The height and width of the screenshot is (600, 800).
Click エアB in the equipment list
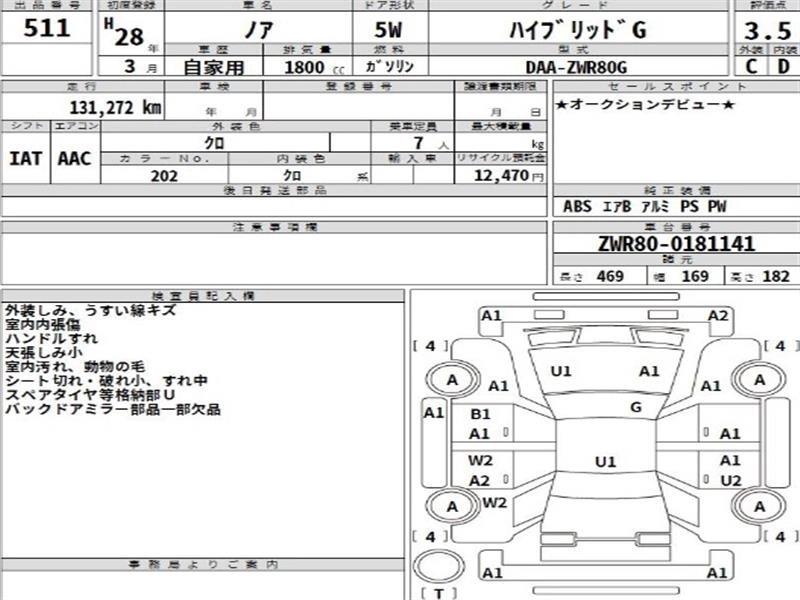point(617,207)
